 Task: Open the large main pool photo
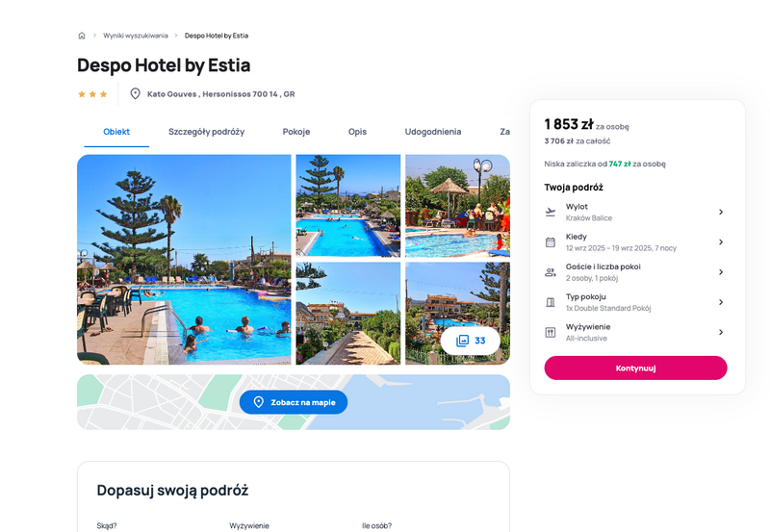(x=184, y=260)
